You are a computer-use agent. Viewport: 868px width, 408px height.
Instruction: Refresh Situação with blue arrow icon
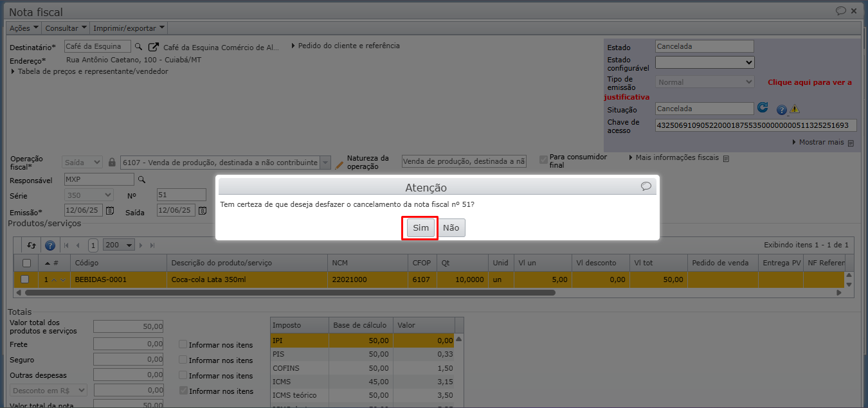click(x=763, y=108)
